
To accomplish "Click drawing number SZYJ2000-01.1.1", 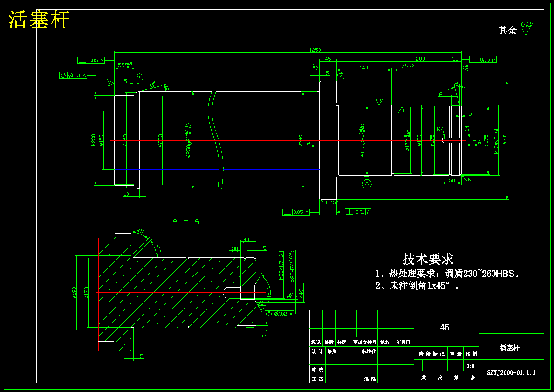I will [511, 372].
